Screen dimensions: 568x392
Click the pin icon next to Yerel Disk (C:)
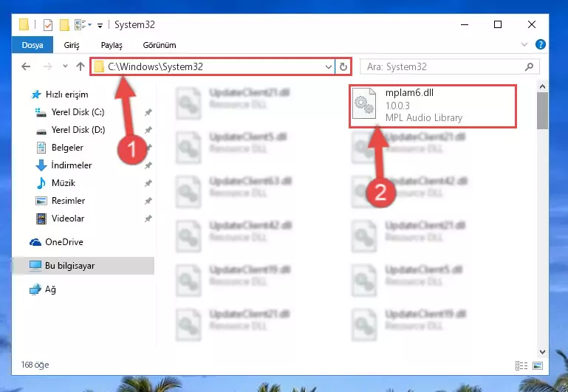(148, 112)
